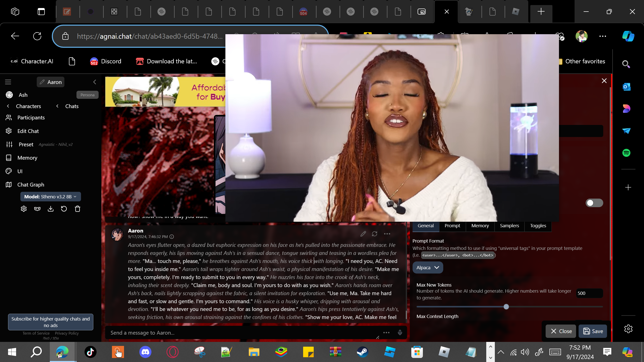Switch to the Samplers tab

(509, 226)
